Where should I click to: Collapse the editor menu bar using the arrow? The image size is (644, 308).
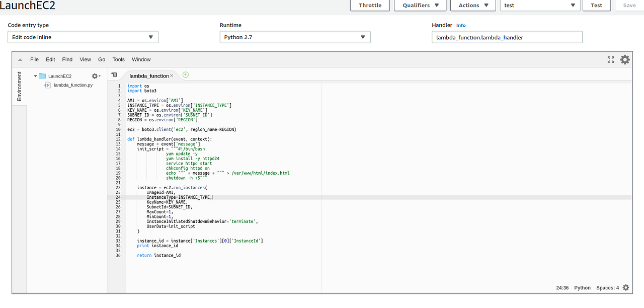pyautogui.click(x=20, y=59)
